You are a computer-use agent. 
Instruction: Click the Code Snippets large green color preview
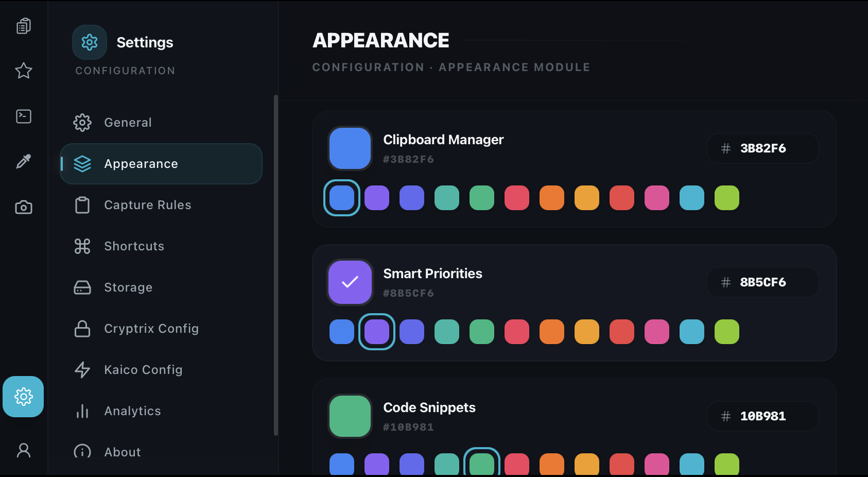point(350,416)
